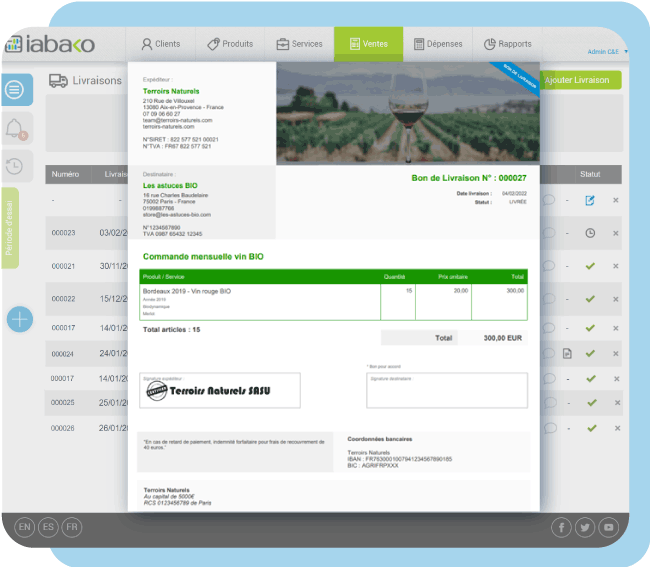Click the green checkmark for delivery 000025
Image resolution: width=650 pixels, height=567 pixels.
[592, 403]
